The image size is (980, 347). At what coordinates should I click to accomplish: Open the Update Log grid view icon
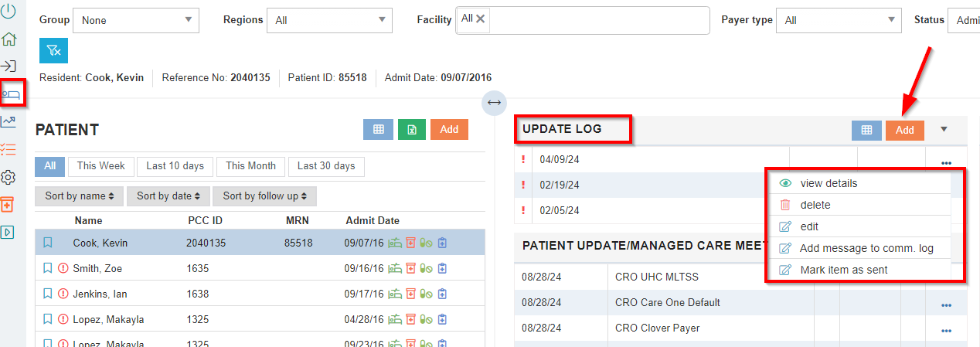866,131
